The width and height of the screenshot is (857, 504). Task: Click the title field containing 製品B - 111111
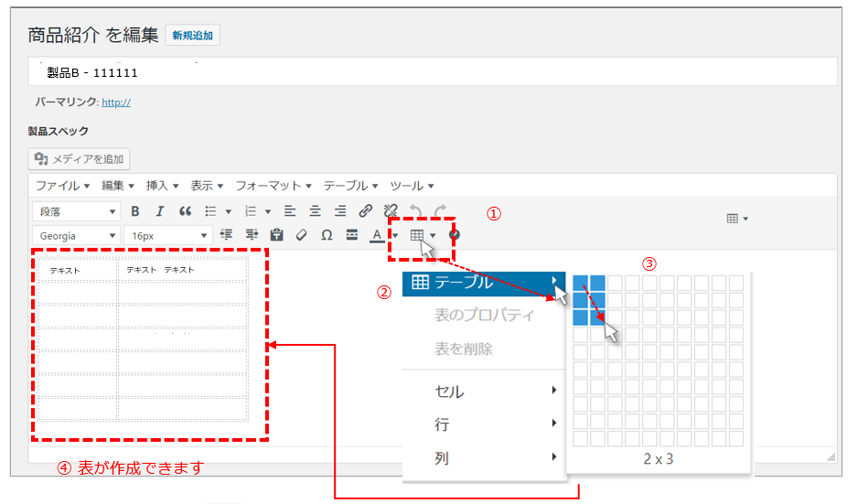(x=432, y=72)
